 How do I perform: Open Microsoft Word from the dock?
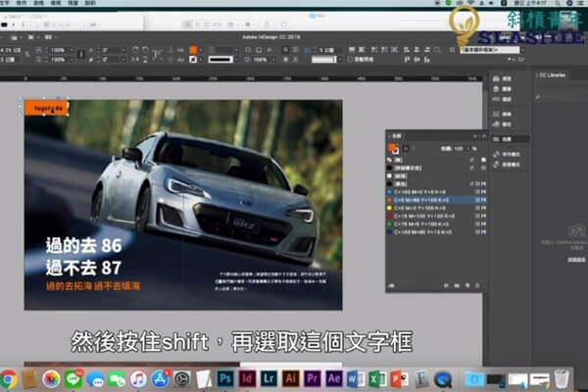[x=355, y=379]
